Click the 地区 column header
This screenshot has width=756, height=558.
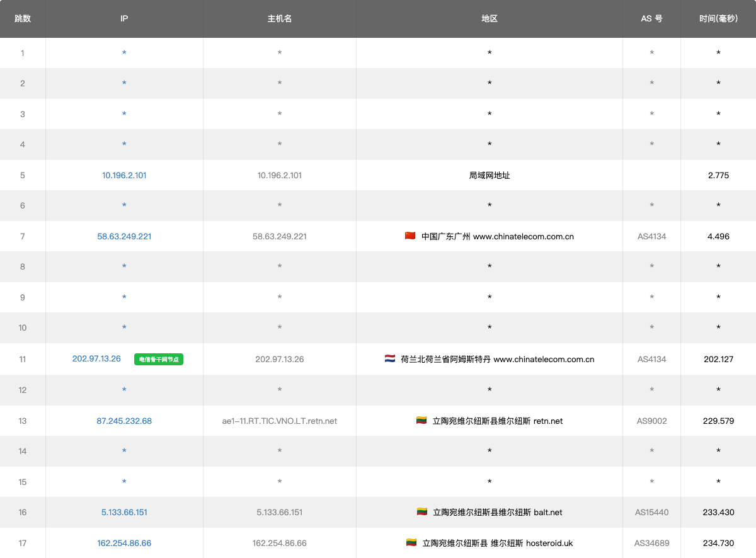coord(490,19)
